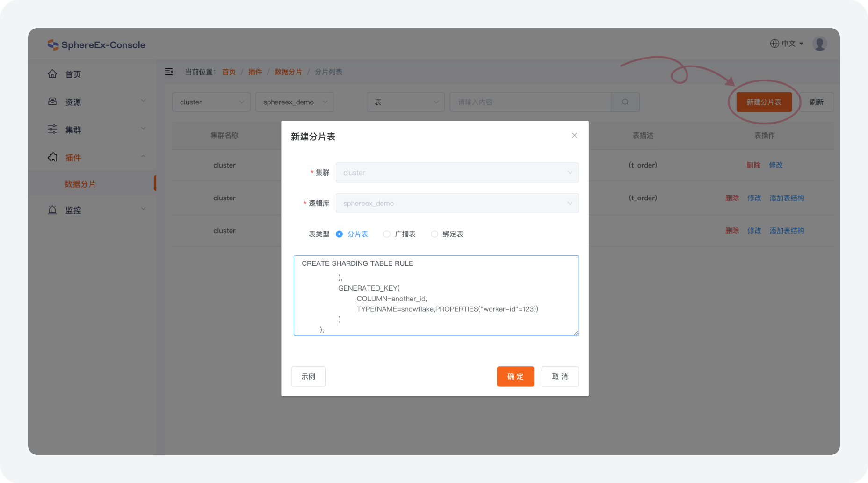Click the SphereEx-Console logo icon

(53, 45)
